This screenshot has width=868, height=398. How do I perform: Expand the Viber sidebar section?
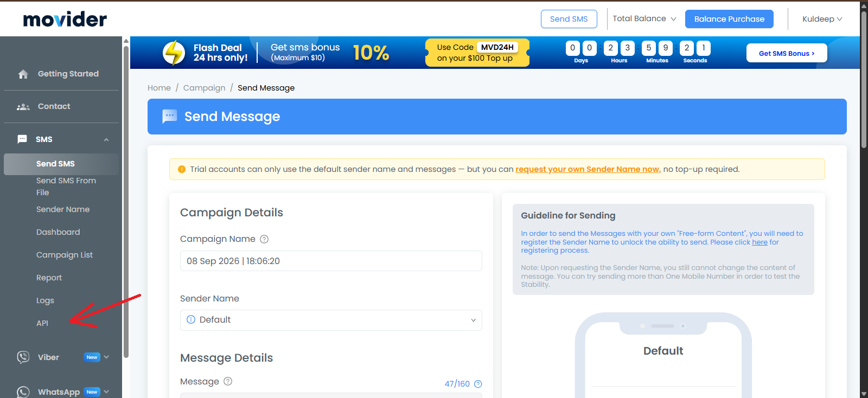pyautogui.click(x=106, y=357)
